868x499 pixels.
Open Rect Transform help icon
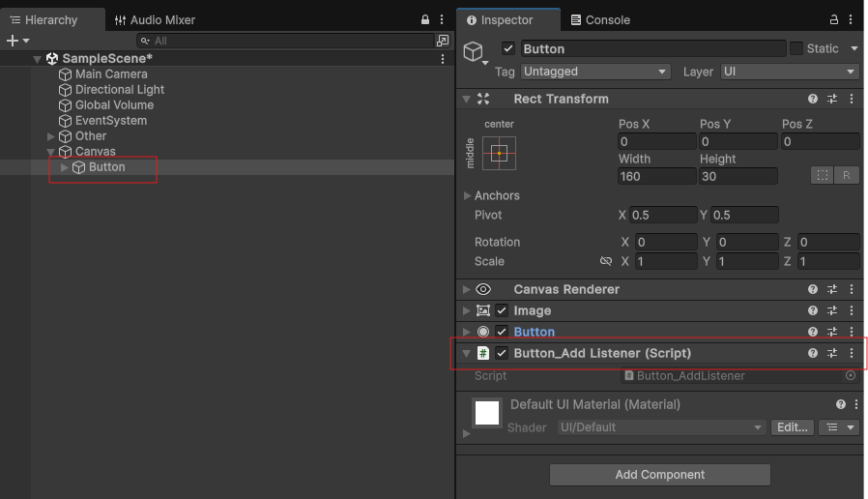coord(813,99)
